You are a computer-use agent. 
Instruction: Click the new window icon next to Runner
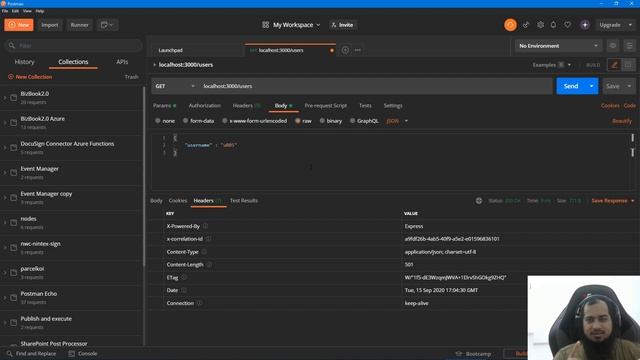[x=107, y=25]
